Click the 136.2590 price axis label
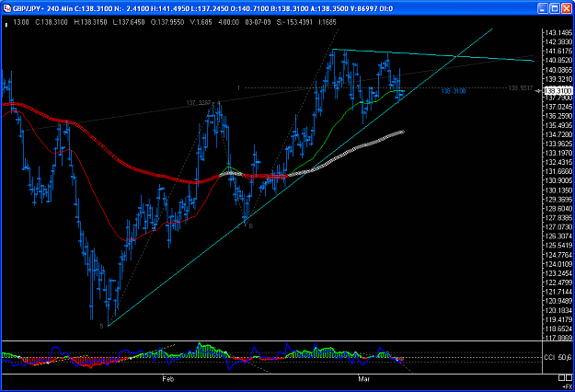Viewport: 575px width, 392px height. (x=558, y=116)
